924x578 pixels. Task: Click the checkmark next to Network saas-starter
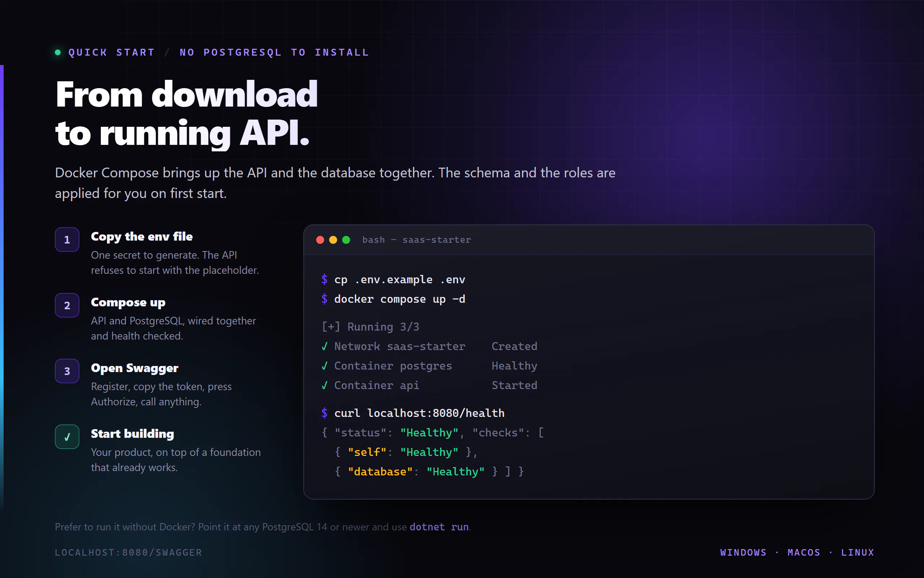click(x=324, y=346)
